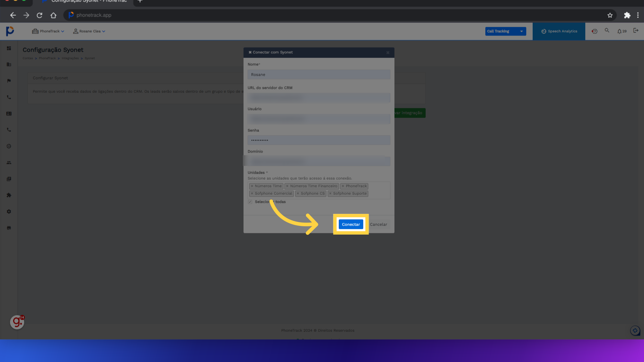644x362 pixels.
Task: Open the library pages icon in the sidebar
Action: (x=9, y=179)
